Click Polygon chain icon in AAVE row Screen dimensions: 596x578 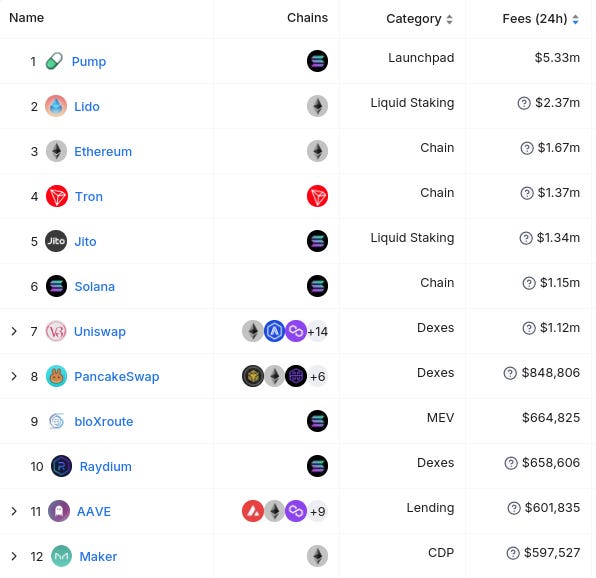click(296, 511)
